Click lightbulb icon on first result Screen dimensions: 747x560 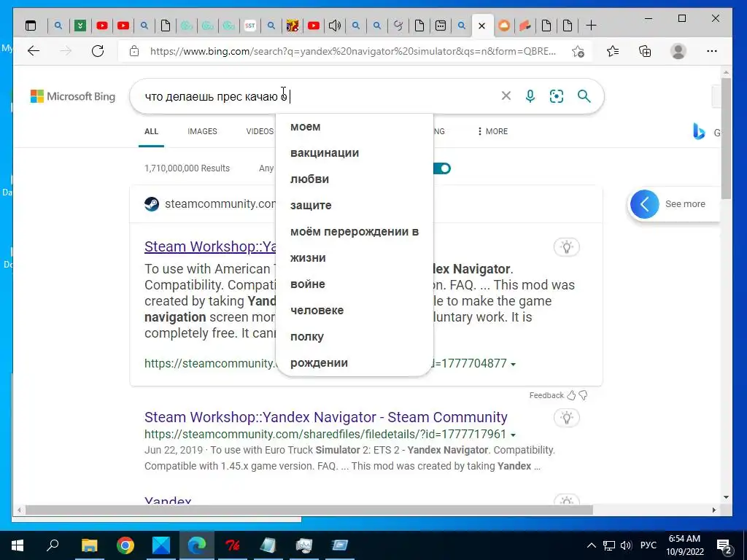[x=566, y=247]
